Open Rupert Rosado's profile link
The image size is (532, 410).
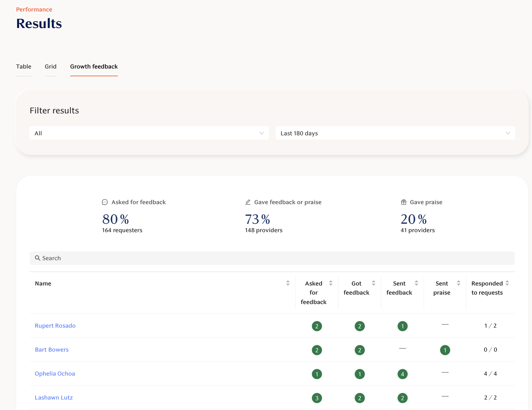click(55, 326)
